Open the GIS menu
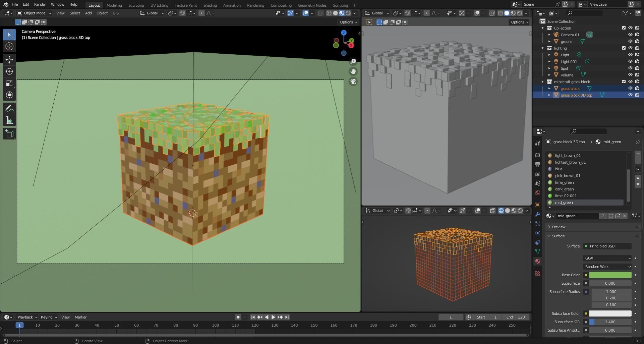 (x=116, y=13)
